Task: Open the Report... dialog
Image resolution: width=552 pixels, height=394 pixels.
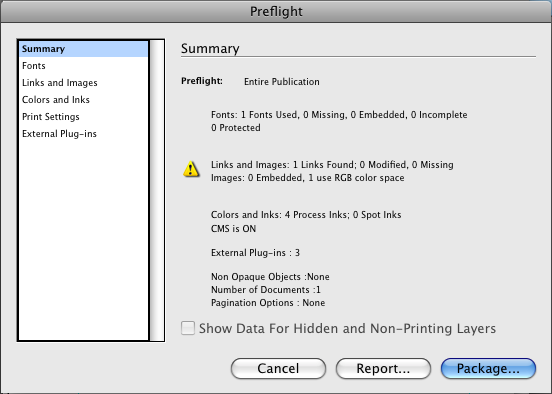Action: click(383, 369)
